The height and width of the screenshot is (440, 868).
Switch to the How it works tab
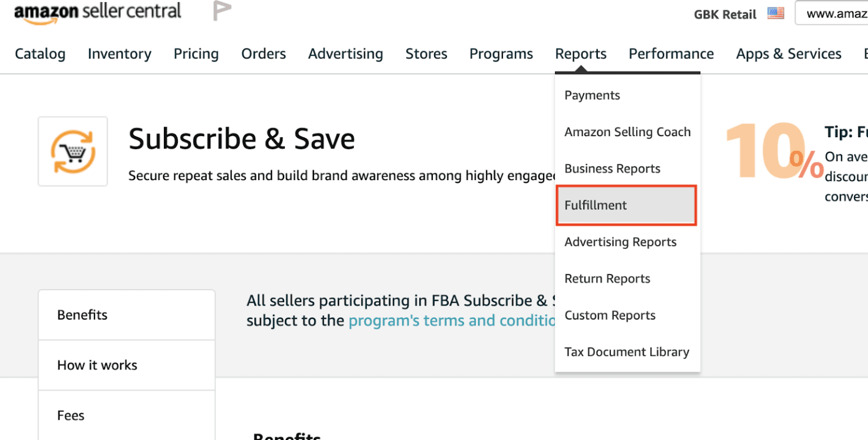click(x=97, y=365)
